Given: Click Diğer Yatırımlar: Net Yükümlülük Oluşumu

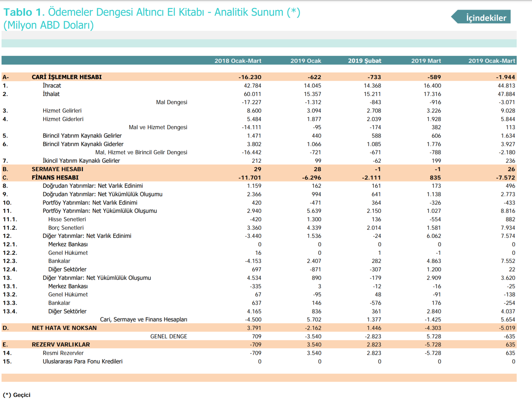Looking at the screenshot, I should (x=97, y=278).
